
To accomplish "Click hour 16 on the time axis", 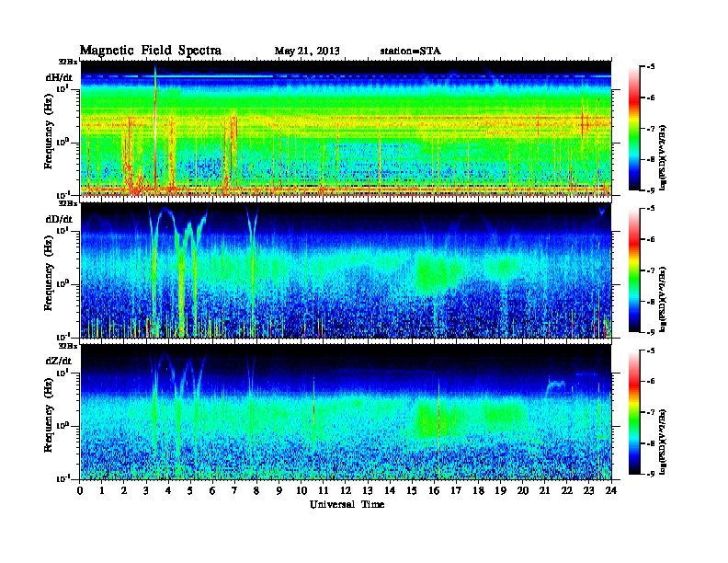I will click(434, 490).
